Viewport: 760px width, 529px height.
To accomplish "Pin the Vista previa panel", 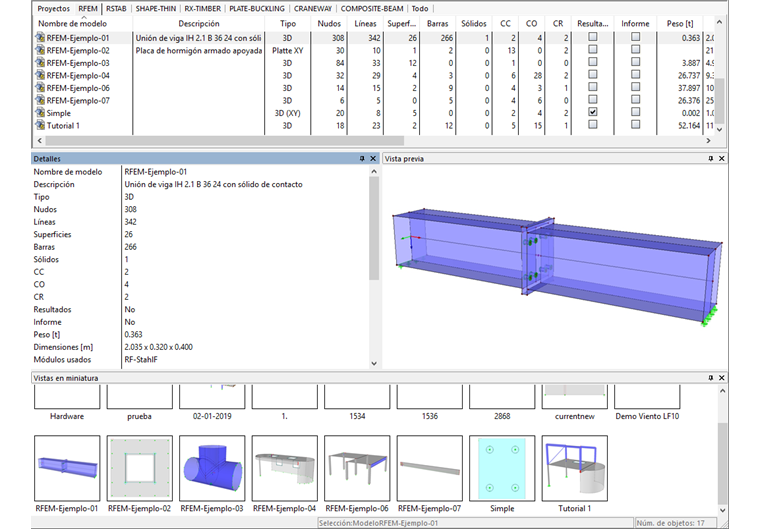I will [x=711, y=159].
